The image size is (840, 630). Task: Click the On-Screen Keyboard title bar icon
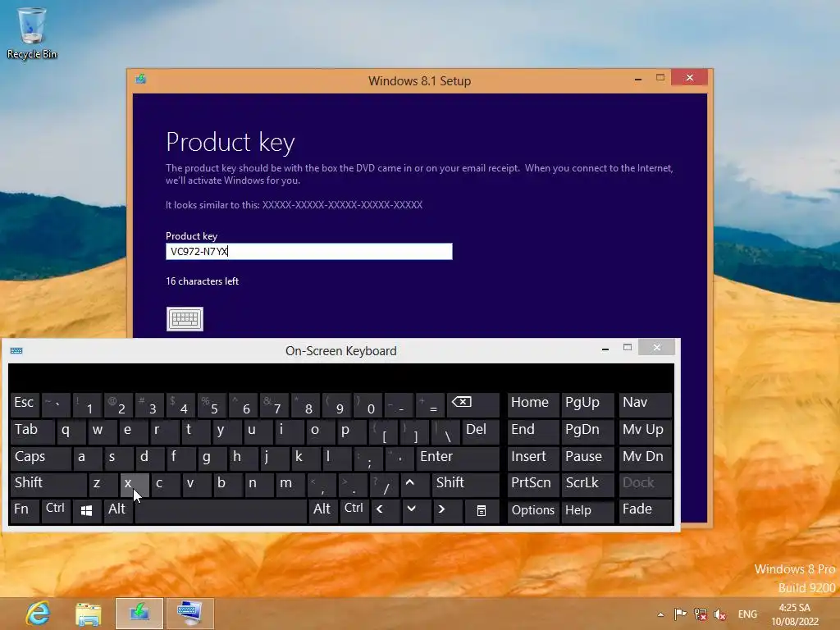16,351
